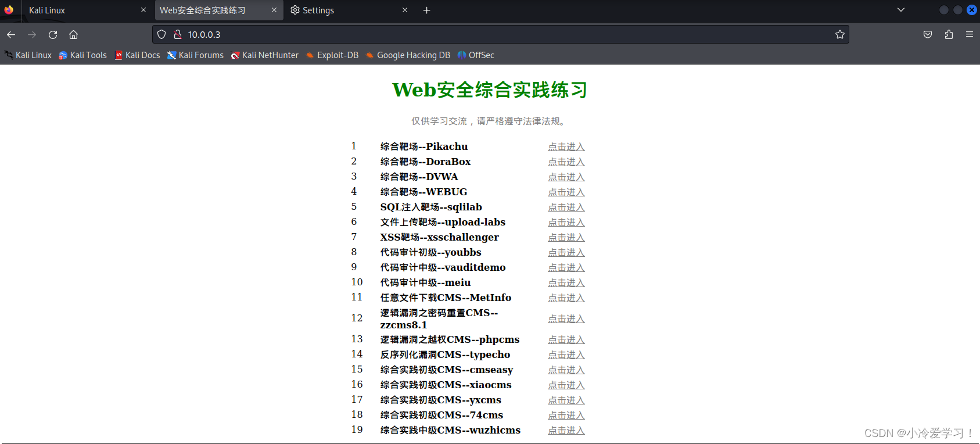Open the OffSec bookmark
This screenshot has width=980, height=444.
coord(476,55)
